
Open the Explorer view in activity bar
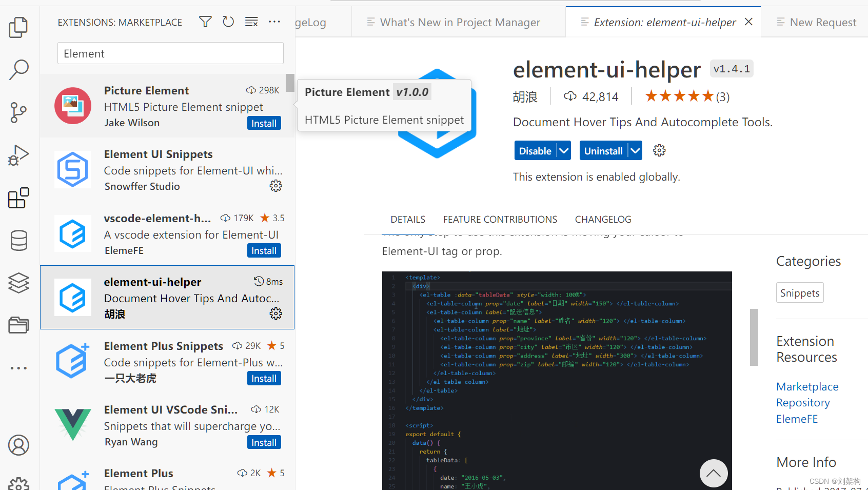pos(18,27)
